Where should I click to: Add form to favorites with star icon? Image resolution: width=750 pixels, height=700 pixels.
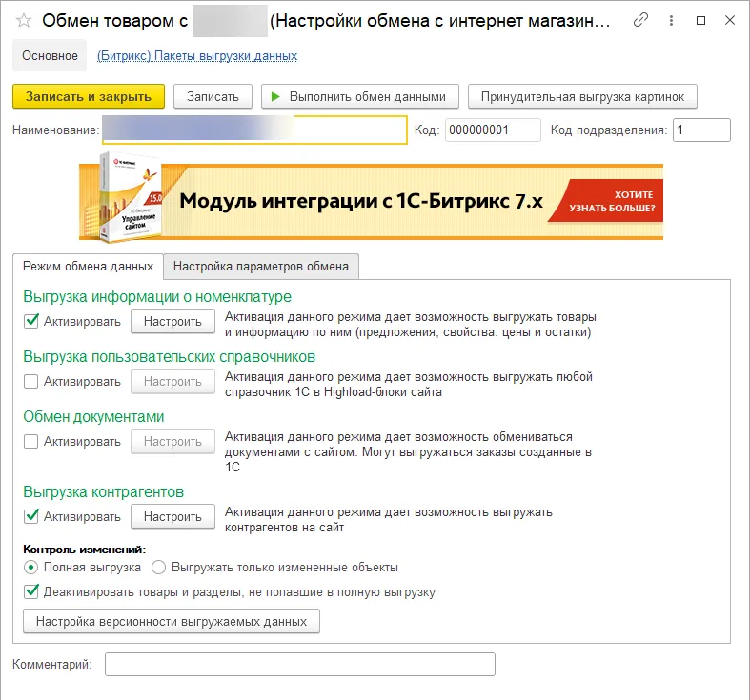point(24,21)
